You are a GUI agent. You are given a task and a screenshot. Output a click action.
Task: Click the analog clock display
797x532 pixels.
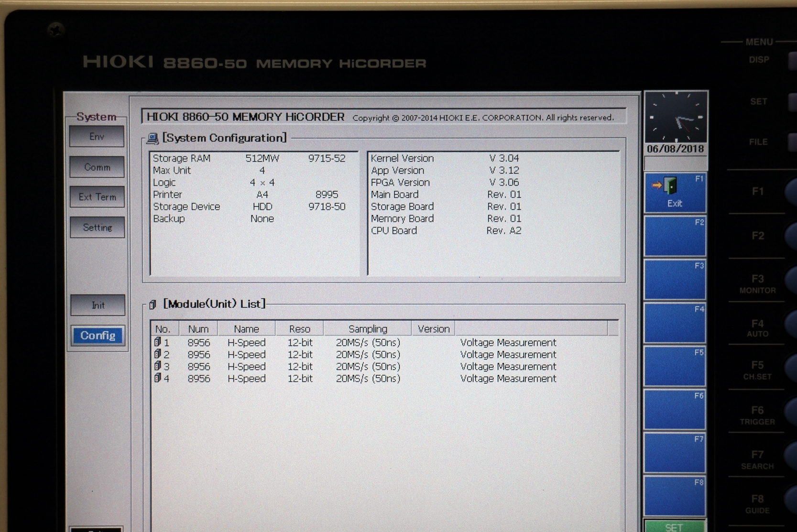pyautogui.click(x=676, y=117)
